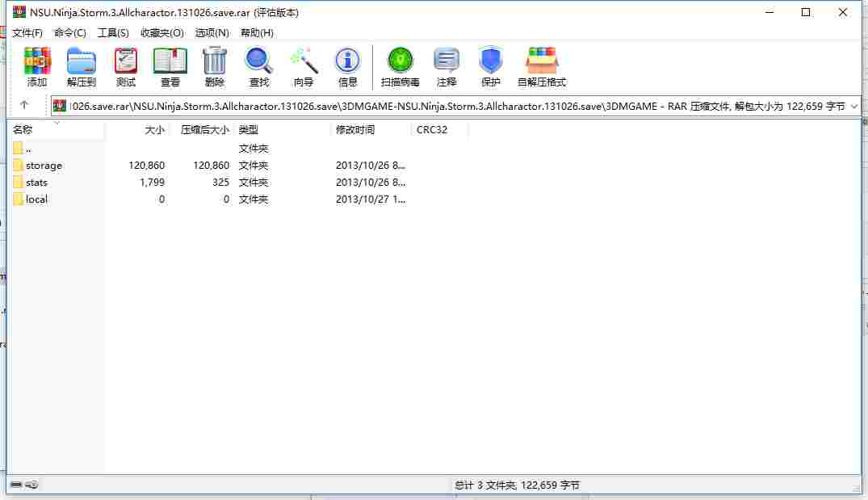This screenshot has height=500, width=868.
Task: Click the Scan Virus (扫描病毒) icon
Action: point(400,61)
